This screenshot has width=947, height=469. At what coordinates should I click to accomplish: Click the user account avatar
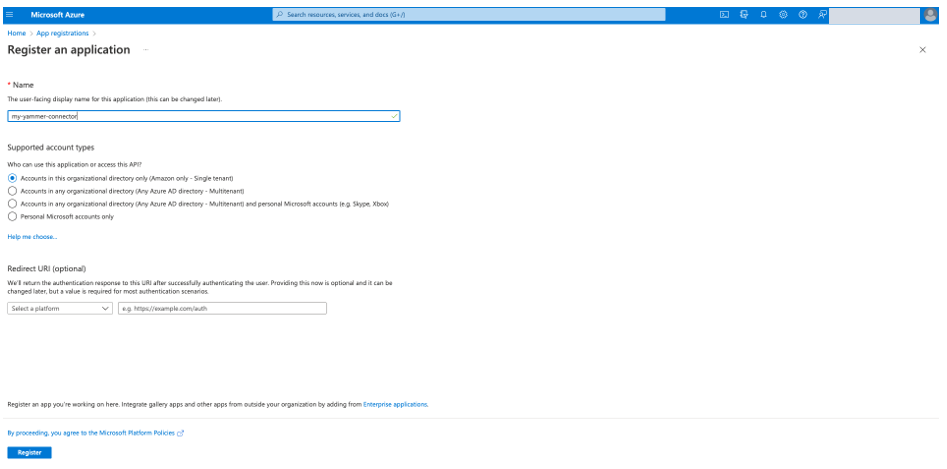tap(930, 15)
